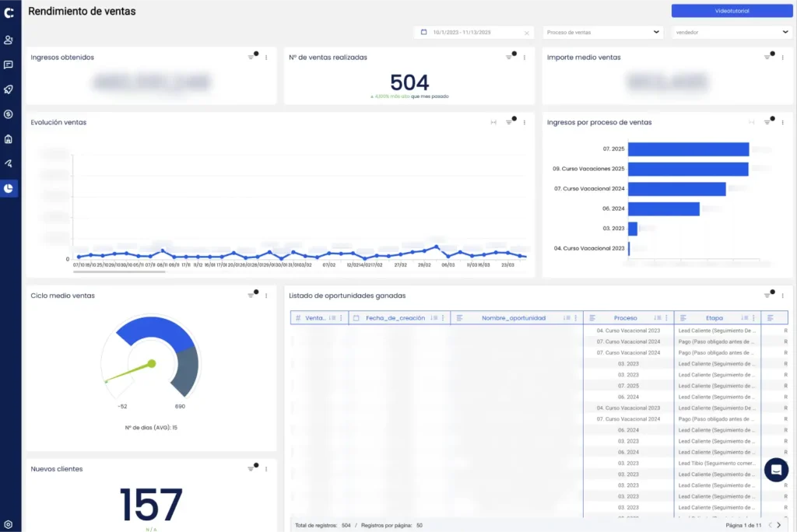797x532 pixels.
Task: Open the dollar sales icon in sidebar
Action: click(9, 114)
